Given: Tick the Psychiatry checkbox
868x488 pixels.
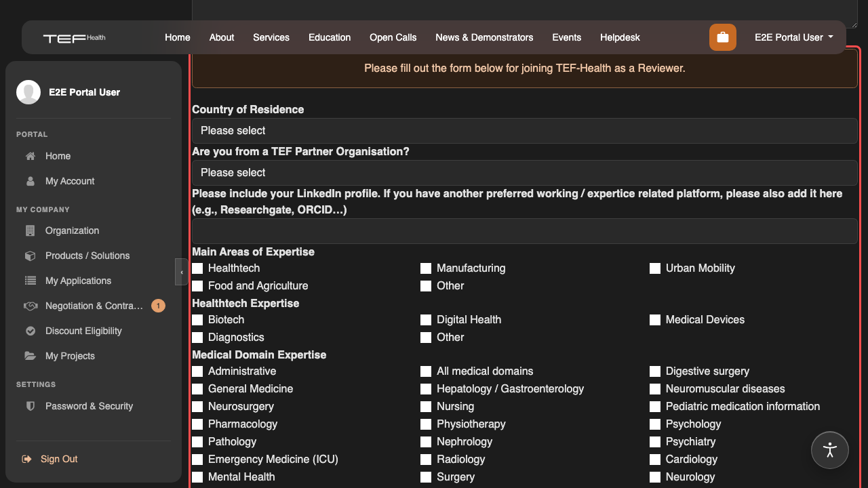Looking at the screenshot, I should coord(655,442).
